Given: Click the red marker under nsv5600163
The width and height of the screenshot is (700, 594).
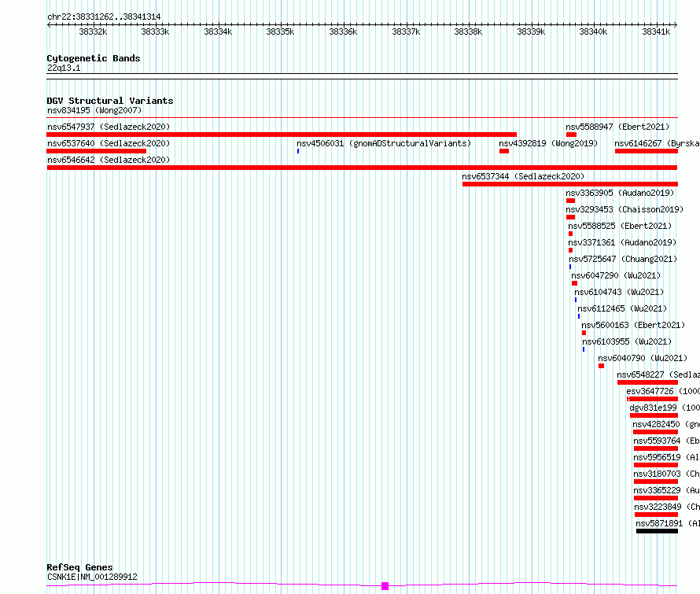Looking at the screenshot, I should [584, 333].
